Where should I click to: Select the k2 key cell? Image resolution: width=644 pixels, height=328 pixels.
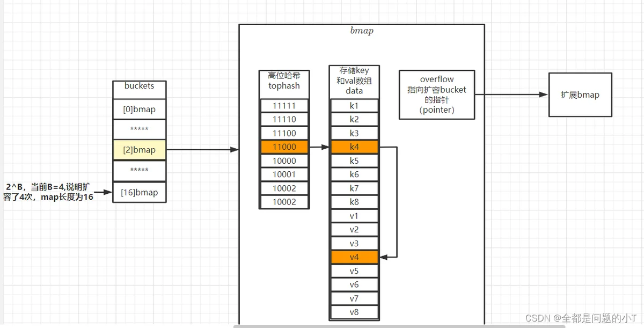354,119
